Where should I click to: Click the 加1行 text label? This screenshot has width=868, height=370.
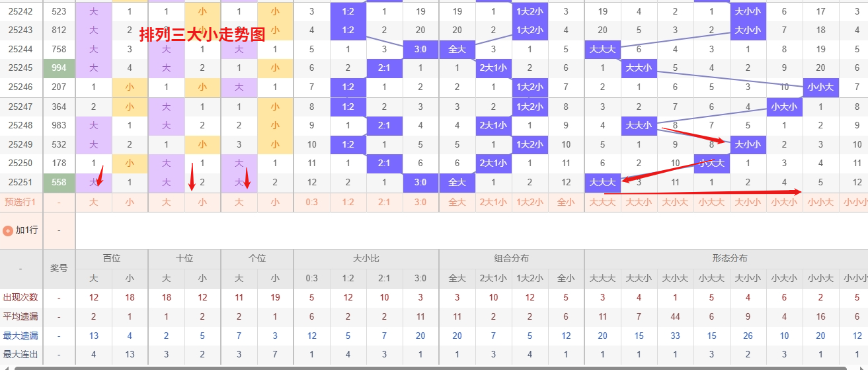click(26, 230)
